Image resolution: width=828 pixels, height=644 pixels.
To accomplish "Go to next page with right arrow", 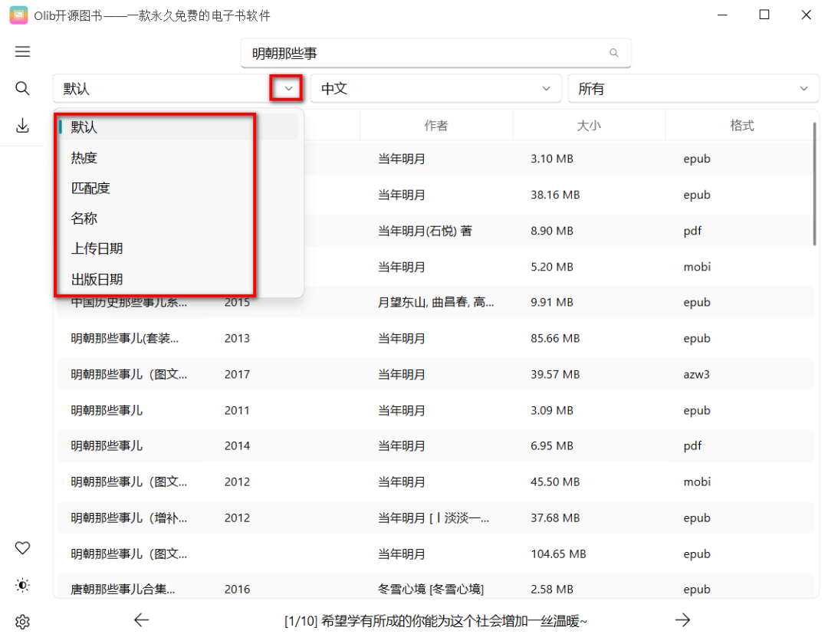I will click(682, 619).
